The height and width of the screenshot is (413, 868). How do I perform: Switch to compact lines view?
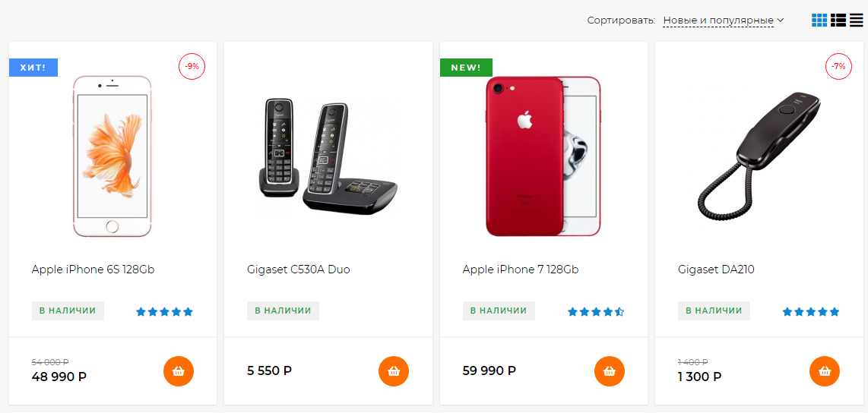[x=857, y=20]
